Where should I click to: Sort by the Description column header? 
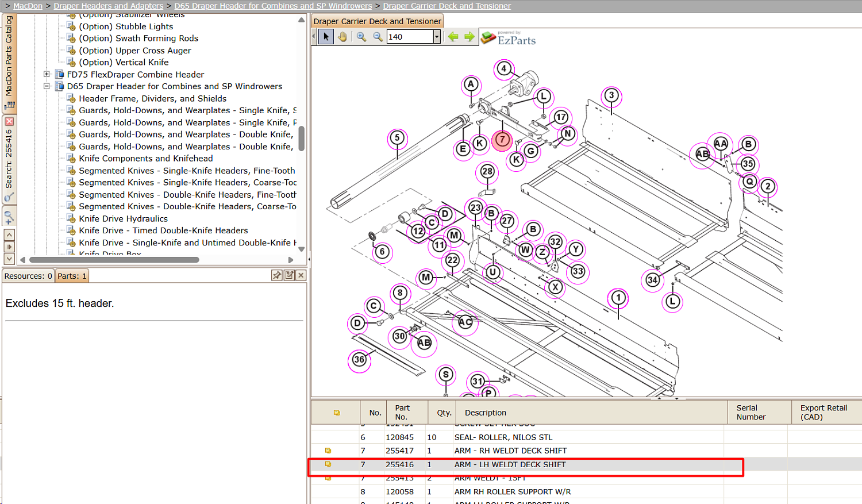pos(591,412)
